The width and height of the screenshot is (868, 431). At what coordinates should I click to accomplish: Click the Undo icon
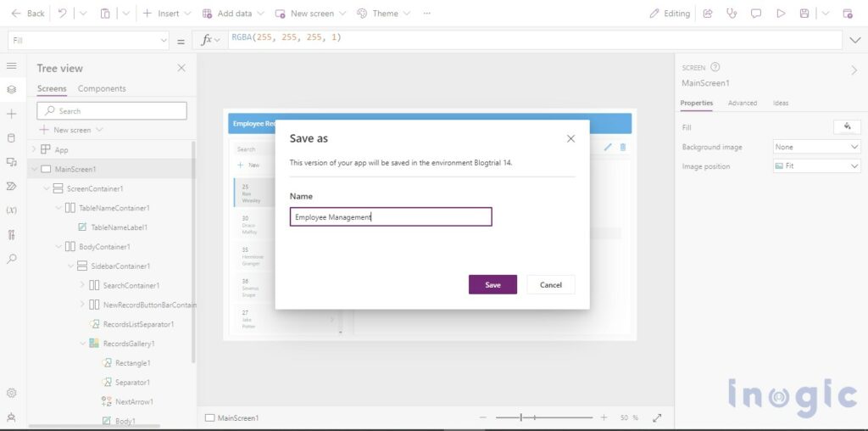point(63,14)
